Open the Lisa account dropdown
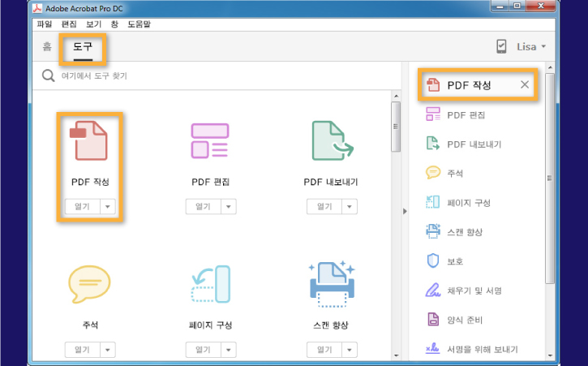This screenshot has height=366, width=588. pos(531,46)
